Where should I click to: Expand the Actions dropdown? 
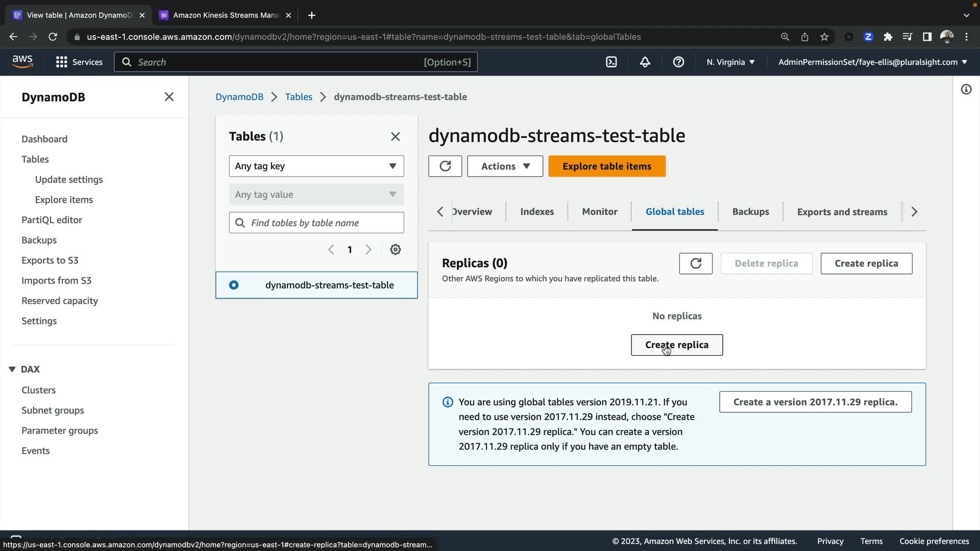[505, 166]
